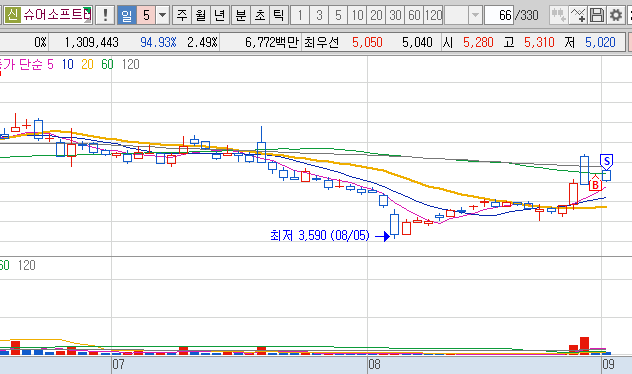Click the exclamation mark info icon
The width and height of the screenshot is (632, 374).
105,15
